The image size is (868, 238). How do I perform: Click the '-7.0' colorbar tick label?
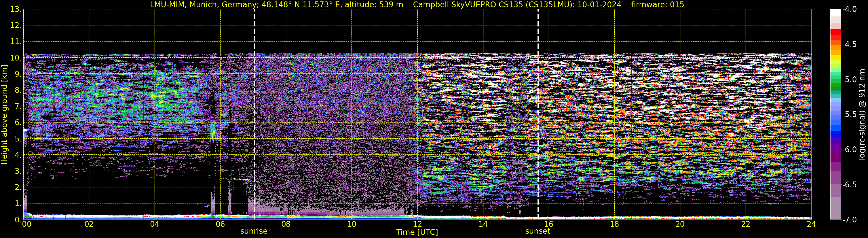850,220
